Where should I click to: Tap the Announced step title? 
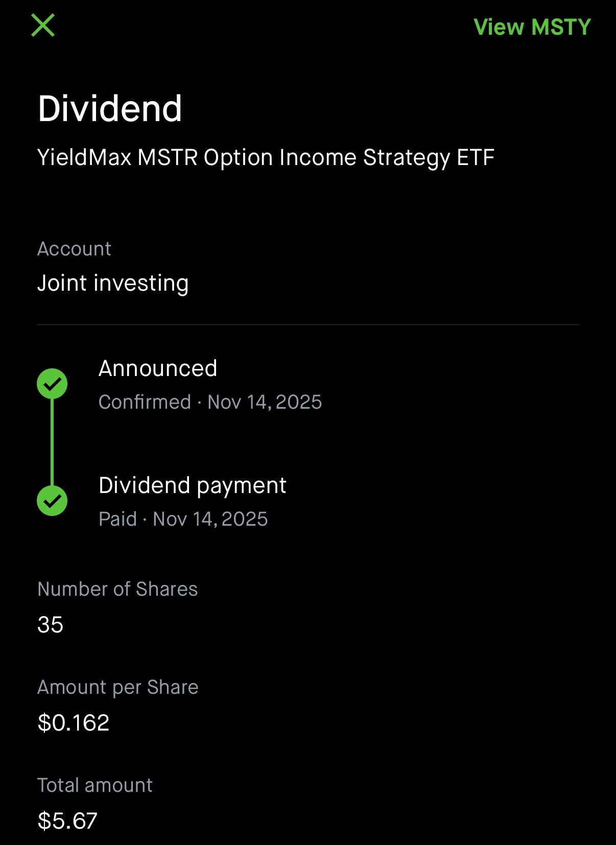coord(158,368)
